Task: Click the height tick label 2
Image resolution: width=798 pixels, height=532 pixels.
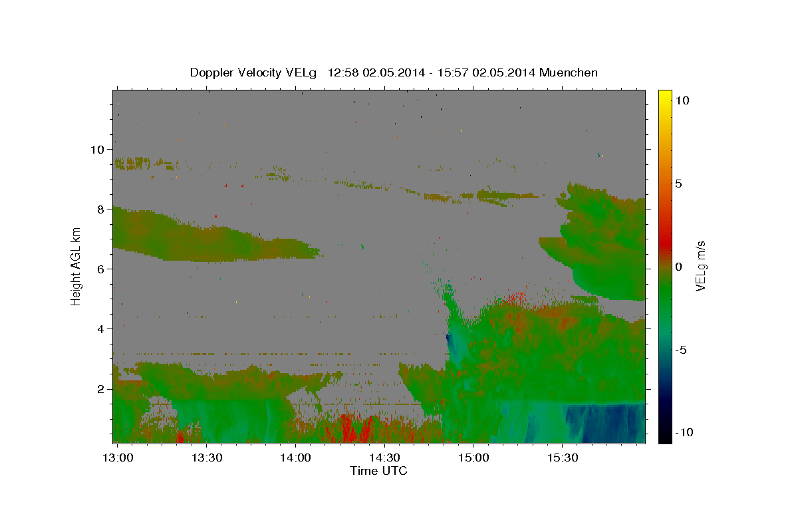Action: (102, 389)
